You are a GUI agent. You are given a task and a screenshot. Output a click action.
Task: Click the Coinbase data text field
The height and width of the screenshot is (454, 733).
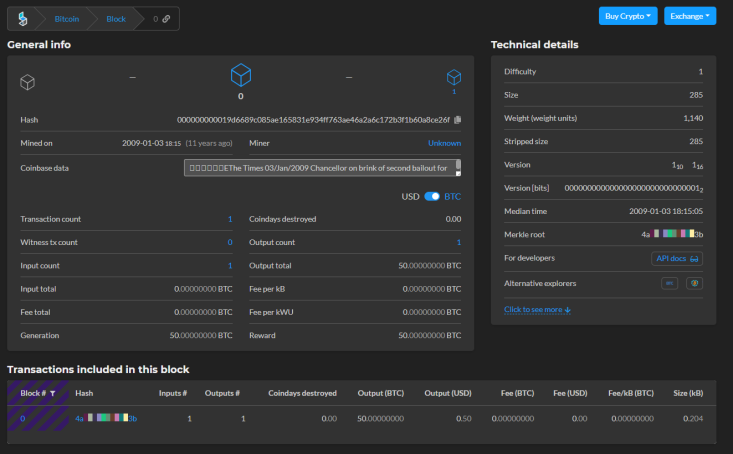(x=322, y=168)
